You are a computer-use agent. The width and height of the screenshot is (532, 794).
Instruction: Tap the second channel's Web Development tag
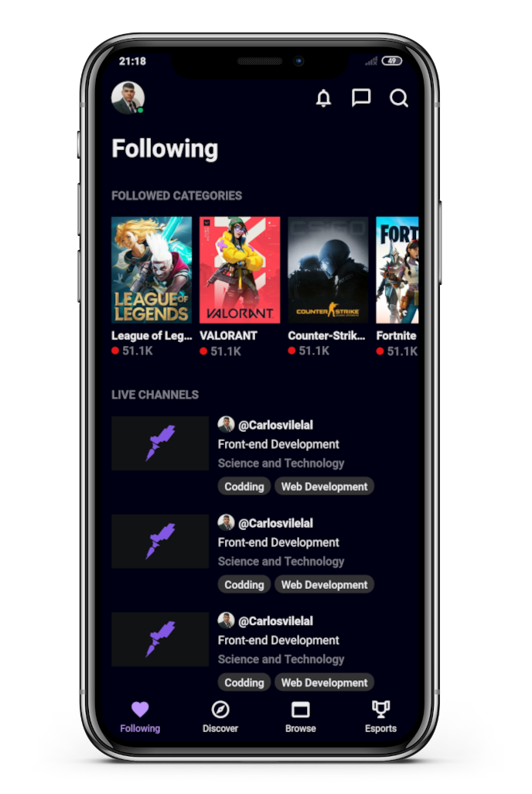click(325, 585)
